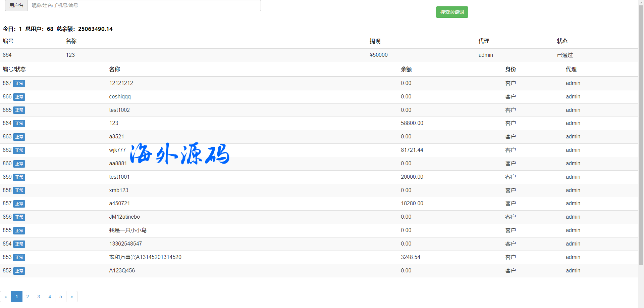Click status badge for user 867
Viewport: 644px width, 308px height.
[x=19, y=84]
